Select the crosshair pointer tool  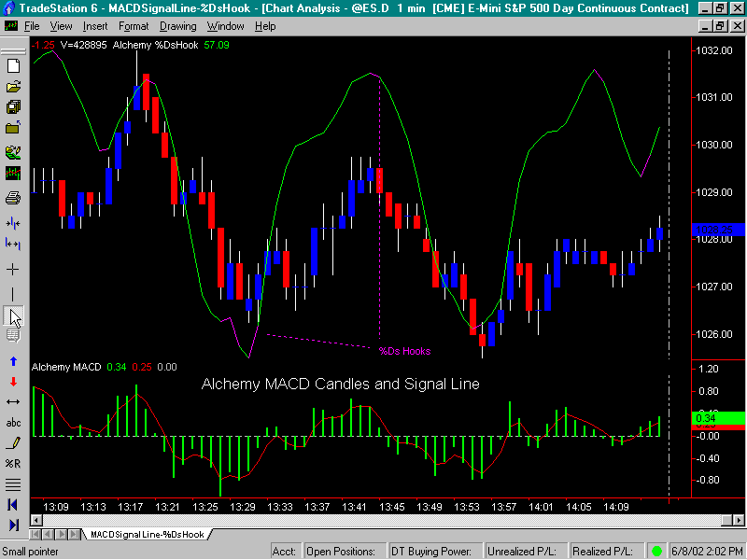(x=13, y=270)
